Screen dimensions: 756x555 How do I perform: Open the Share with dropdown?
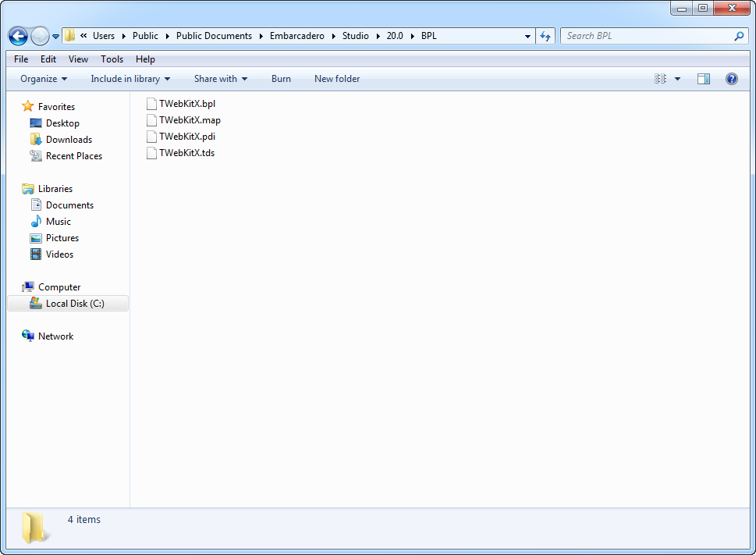[220, 79]
